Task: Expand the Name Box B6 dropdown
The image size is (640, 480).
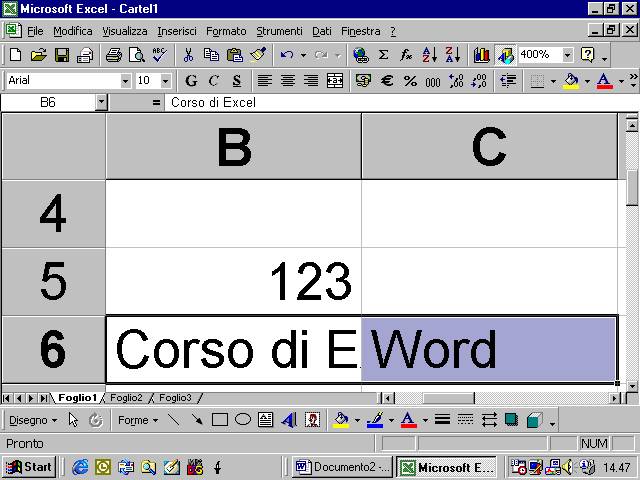Action: (x=101, y=102)
